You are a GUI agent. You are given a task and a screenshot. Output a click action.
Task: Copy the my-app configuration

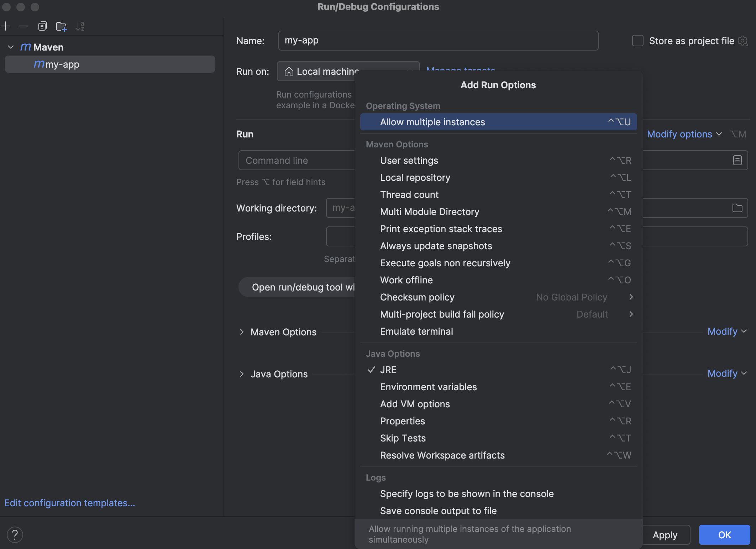[x=43, y=26]
